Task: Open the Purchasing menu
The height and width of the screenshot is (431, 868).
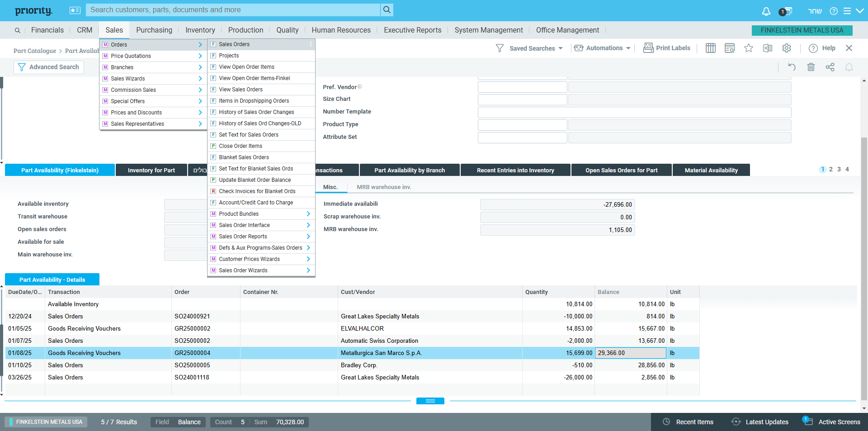Action: click(154, 30)
